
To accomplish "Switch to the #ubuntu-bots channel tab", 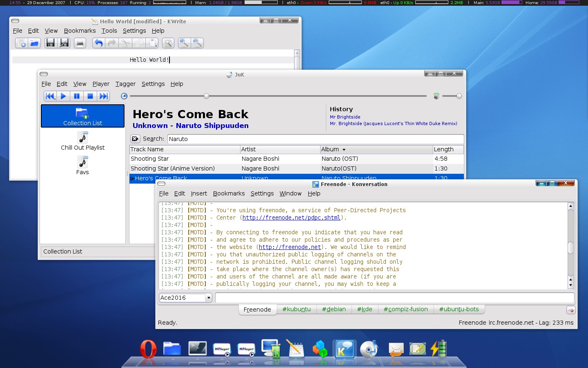I will (459, 309).
